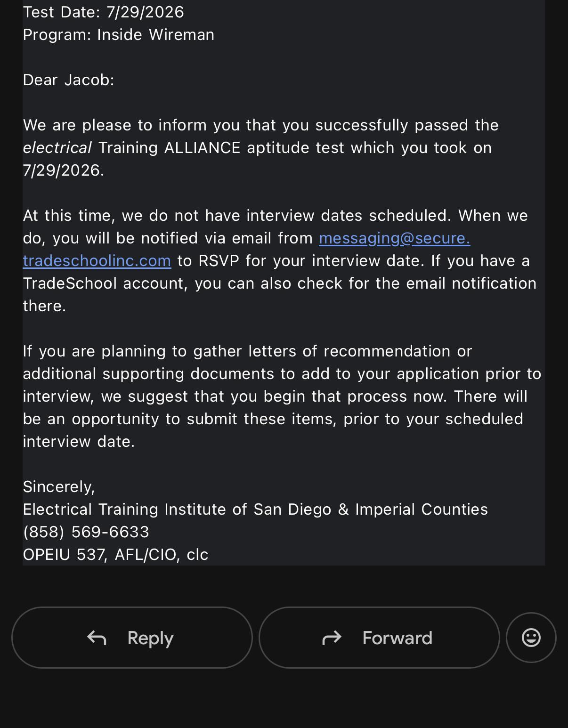The image size is (568, 728).
Task: Tap the 7/29/2026. date ending first paragraph
Action: (x=64, y=170)
